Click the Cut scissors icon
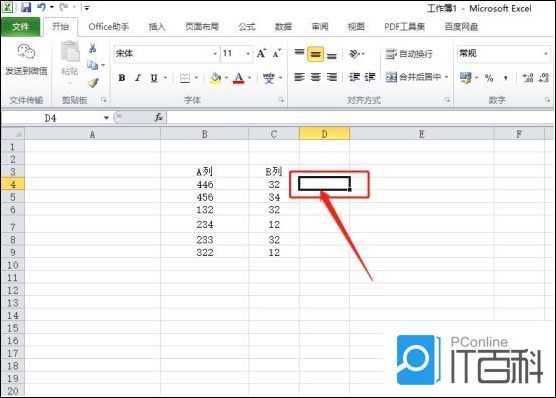 [93, 48]
